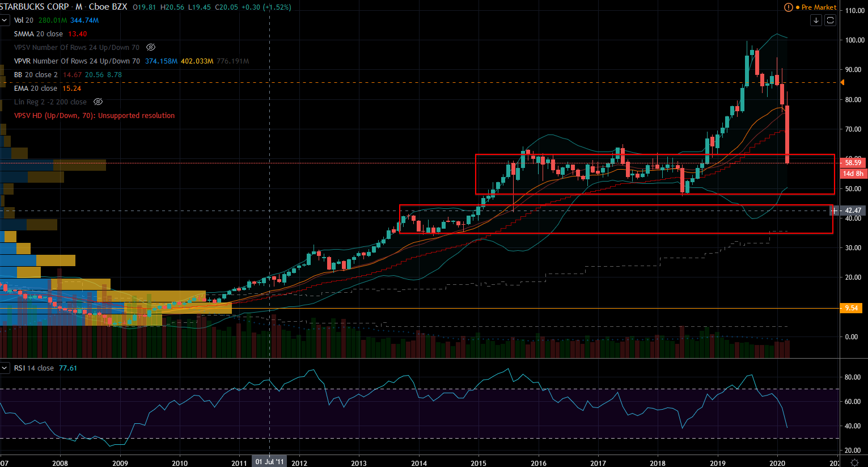Click the 2012 label on the time axis
This screenshot has width=868, height=467.
coord(299,463)
